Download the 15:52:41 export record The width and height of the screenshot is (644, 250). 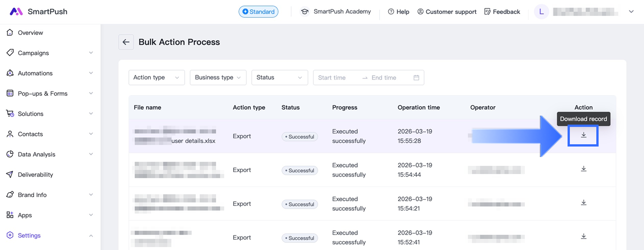583,236
